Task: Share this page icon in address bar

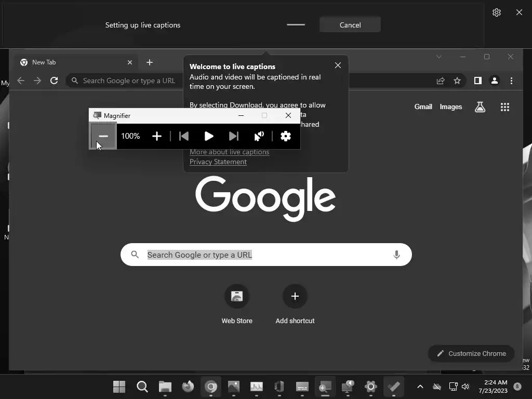Action: click(441, 81)
